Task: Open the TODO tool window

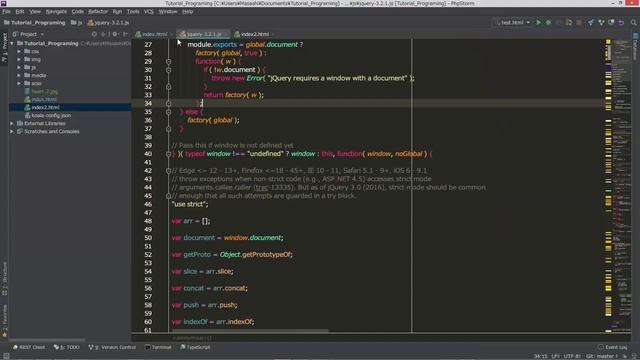Action: point(67,347)
